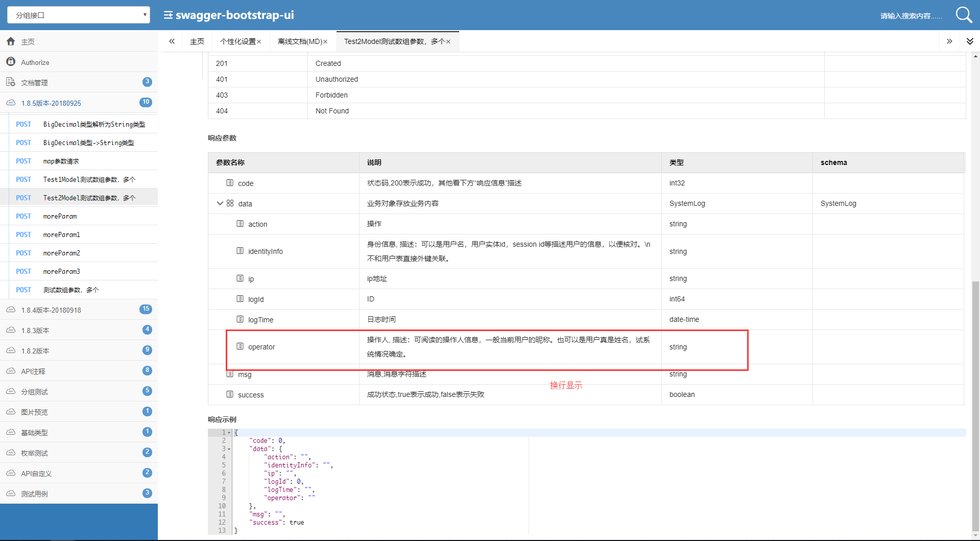Switch to the 主页 tab
Screen dimensions: 980x541
(x=197, y=41)
